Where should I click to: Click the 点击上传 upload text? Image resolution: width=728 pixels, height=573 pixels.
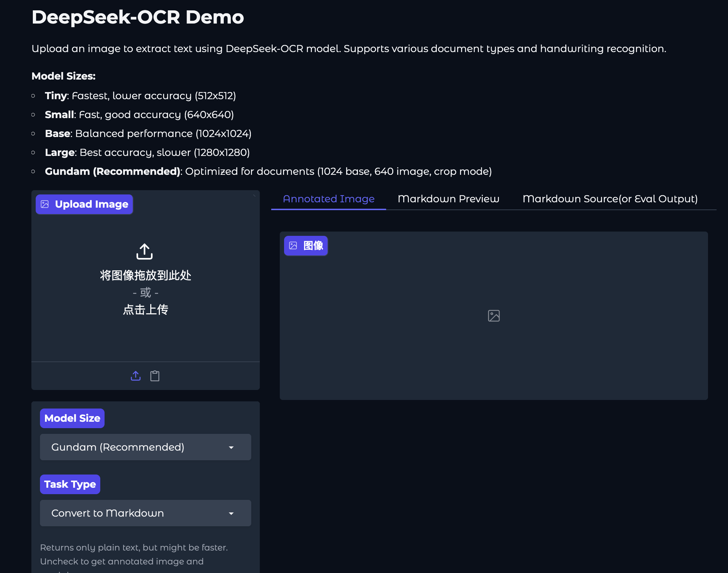tap(146, 309)
